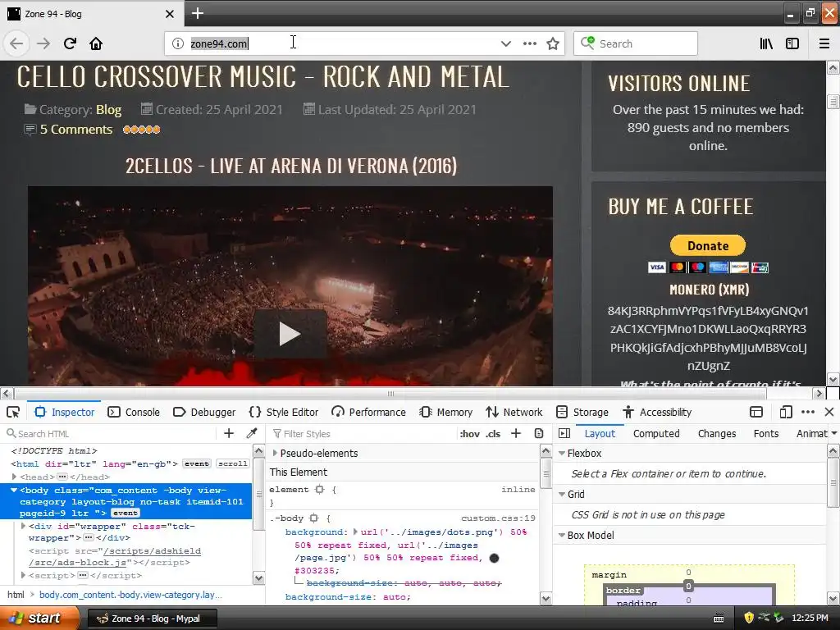The height and width of the screenshot is (630, 840).
Task: Click the scroll badge on html node
Action: pos(232,464)
